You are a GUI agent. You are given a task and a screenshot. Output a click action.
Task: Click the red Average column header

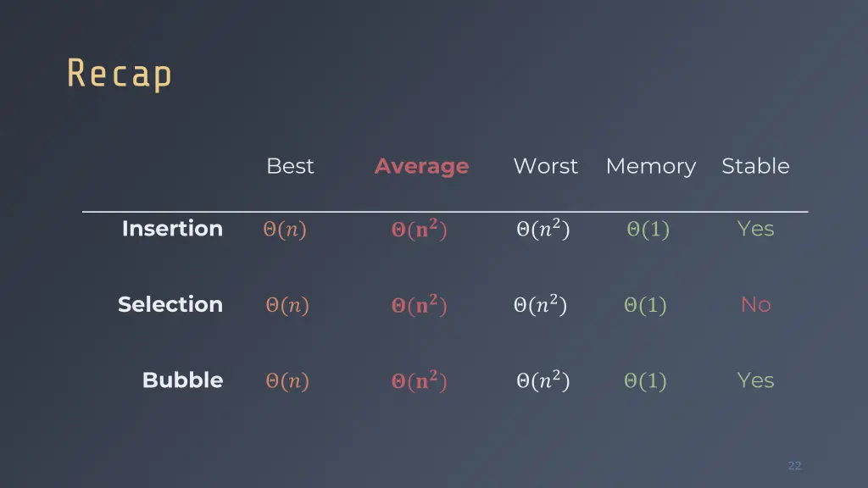[422, 166]
